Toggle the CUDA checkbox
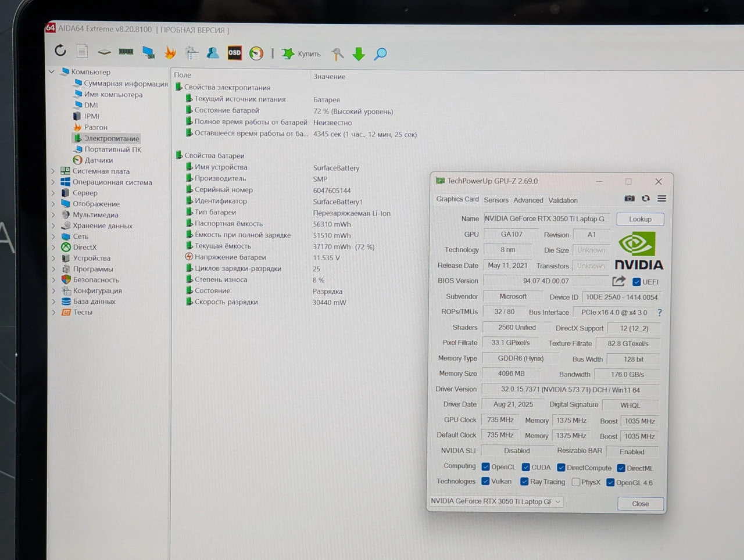 pos(526,467)
